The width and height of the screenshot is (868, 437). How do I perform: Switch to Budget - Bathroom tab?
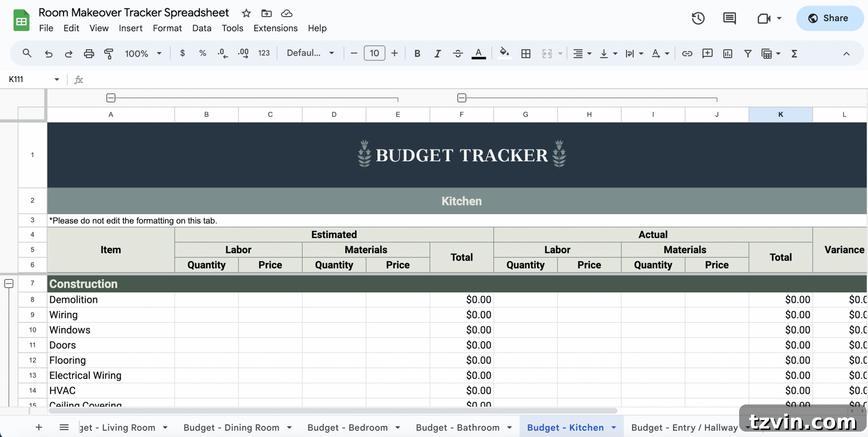tap(458, 428)
